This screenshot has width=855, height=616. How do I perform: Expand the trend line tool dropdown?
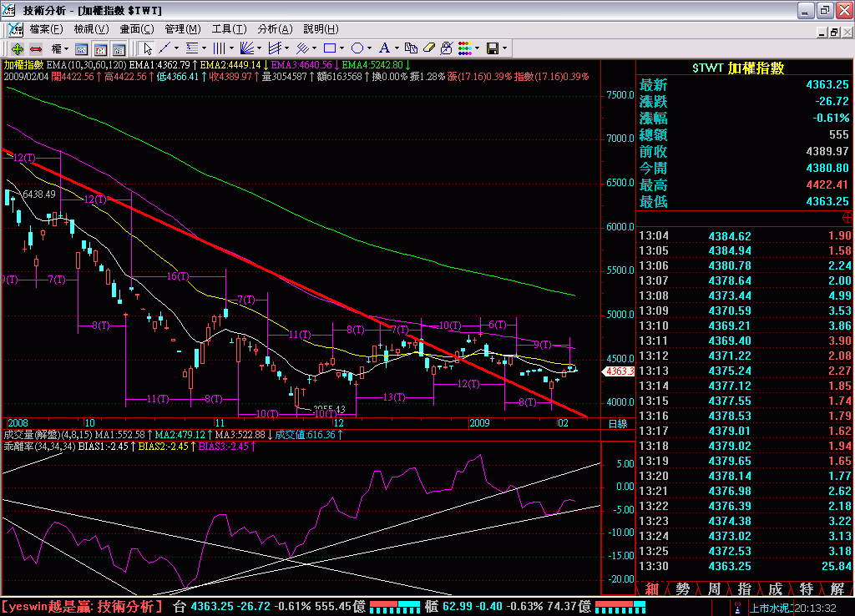coord(176,49)
